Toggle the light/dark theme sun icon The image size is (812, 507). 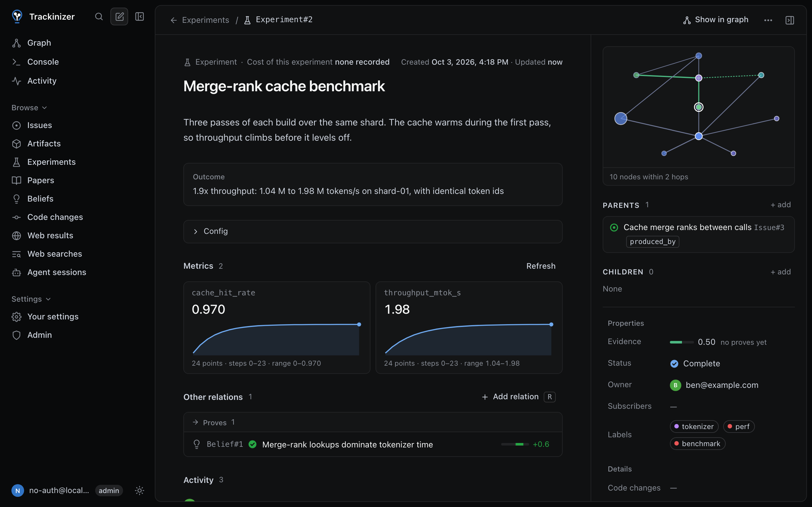tap(140, 491)
